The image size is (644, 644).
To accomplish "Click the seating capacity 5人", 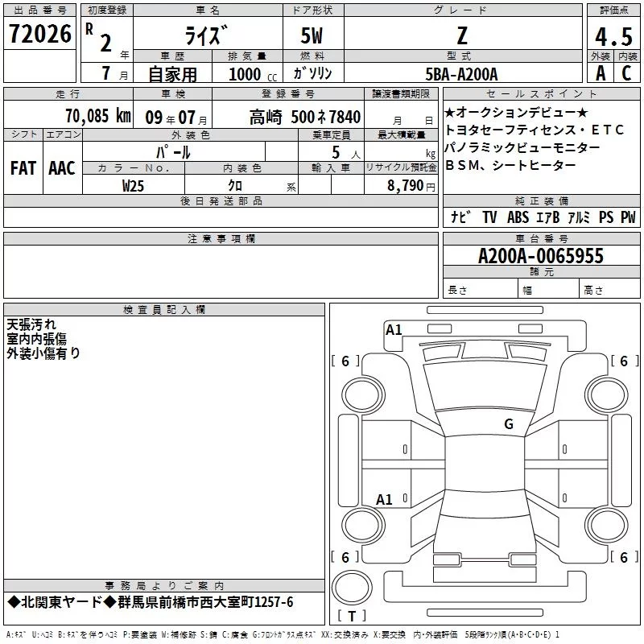I will point(346,153).
